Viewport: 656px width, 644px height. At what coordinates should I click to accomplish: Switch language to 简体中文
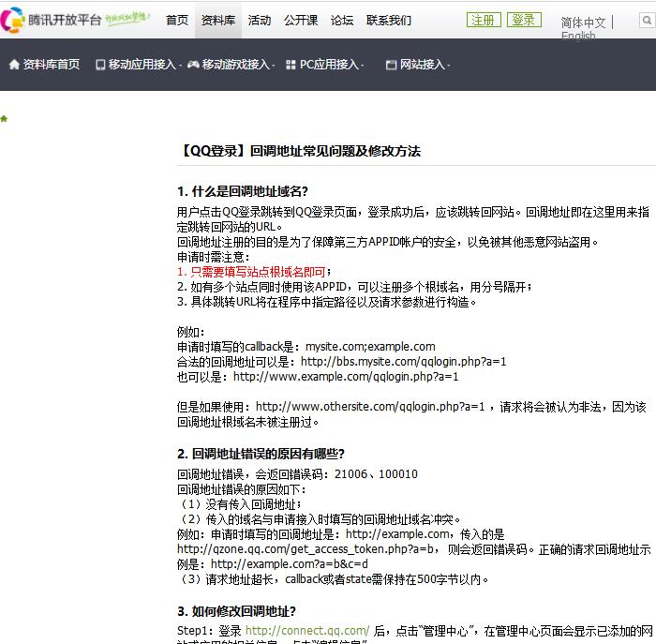(x=583, y=22)
